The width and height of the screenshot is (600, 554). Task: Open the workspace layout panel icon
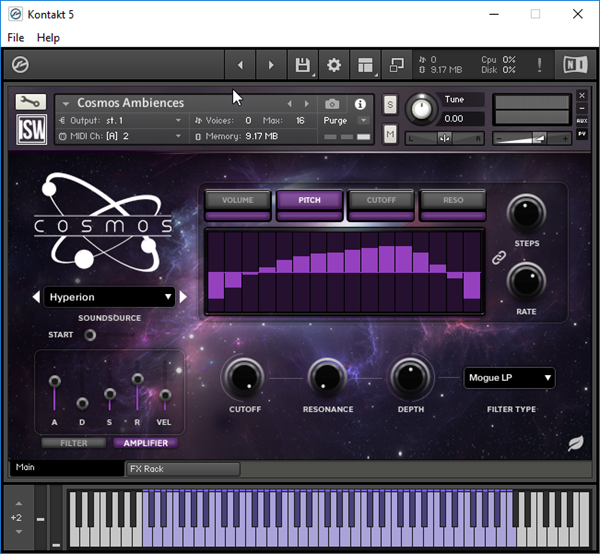(x=365, y=65)
